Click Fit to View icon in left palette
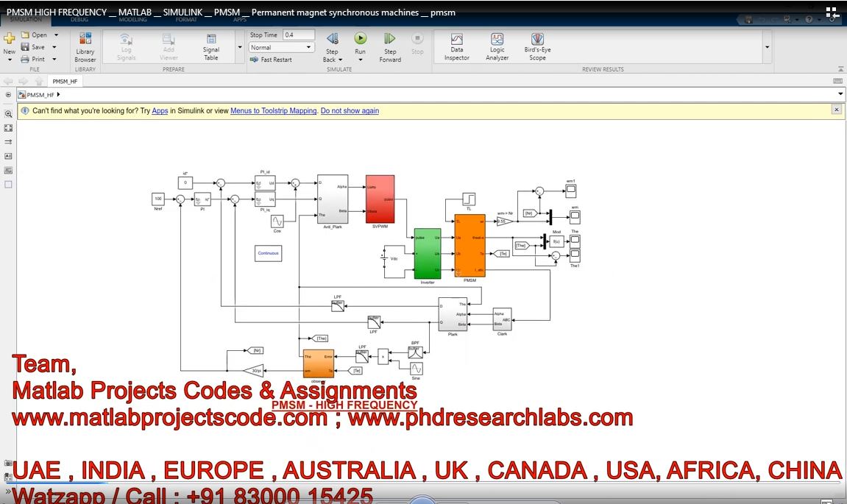This screenshot has width=847, height=504. (x=8, y=128)
